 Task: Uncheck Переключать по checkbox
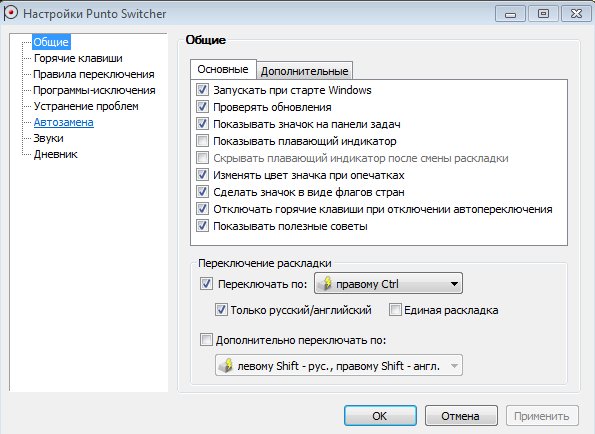(206, 284)
